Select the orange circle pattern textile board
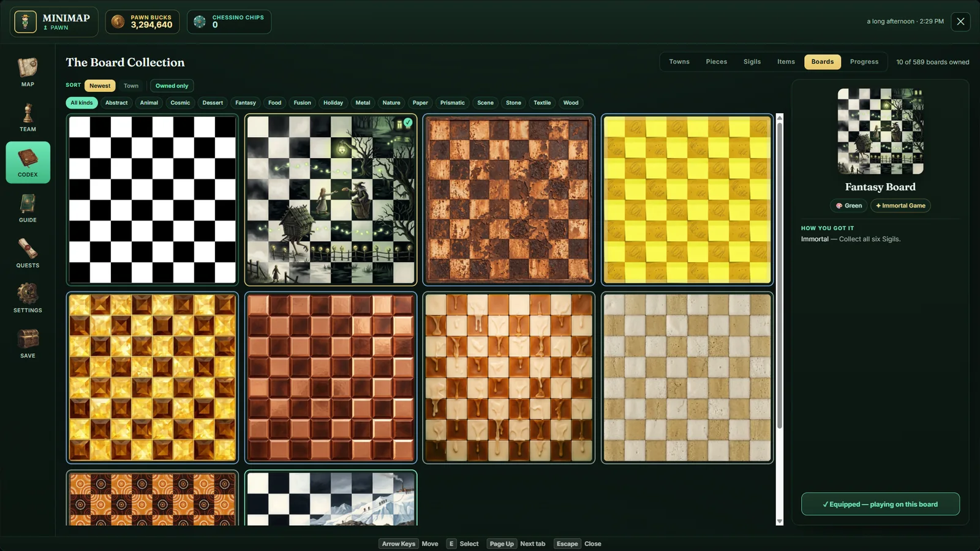The height and width of the screenshot is (551, 980). (153, 498)
